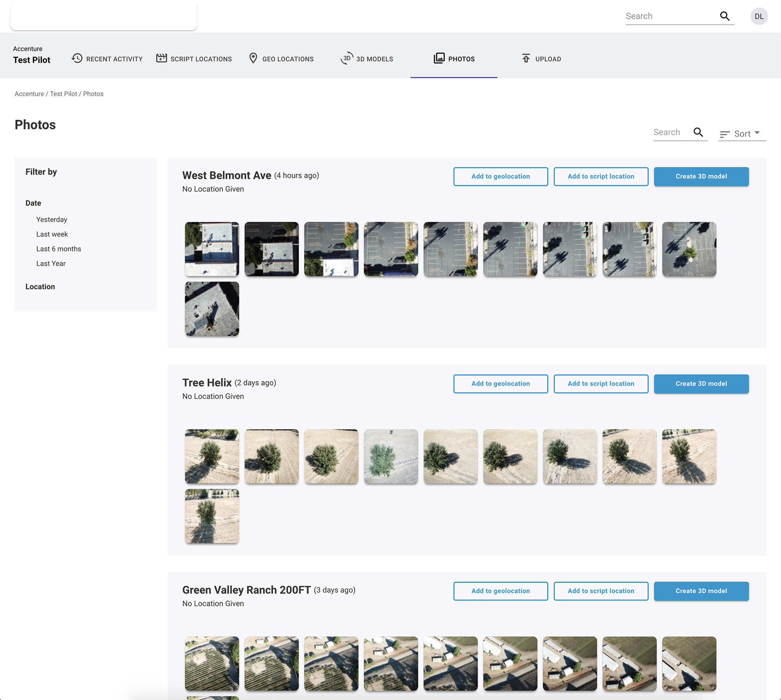The width and height of the screenshot is (781, 700).
Task: Add Green Valley Ranch to geolocation
Action: point(501,591)
